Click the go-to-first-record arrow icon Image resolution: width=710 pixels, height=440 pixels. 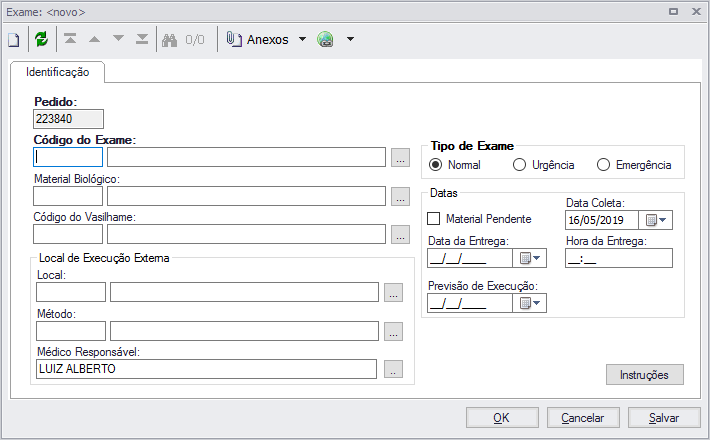[70, 40]
